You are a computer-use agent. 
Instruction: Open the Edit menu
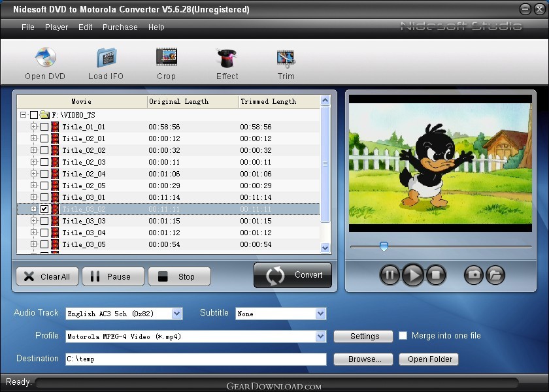click(x=86, y=27)
